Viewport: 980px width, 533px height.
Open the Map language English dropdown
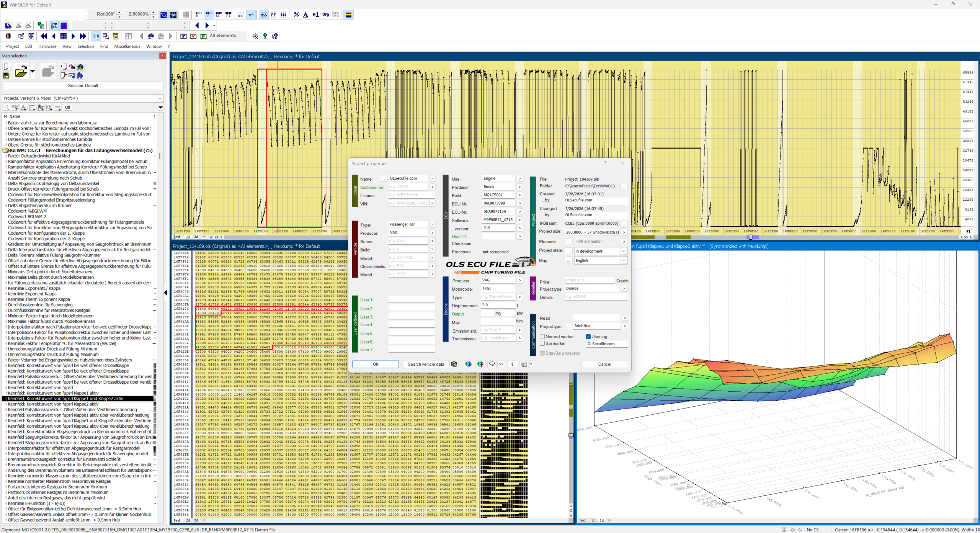point(624,260)
